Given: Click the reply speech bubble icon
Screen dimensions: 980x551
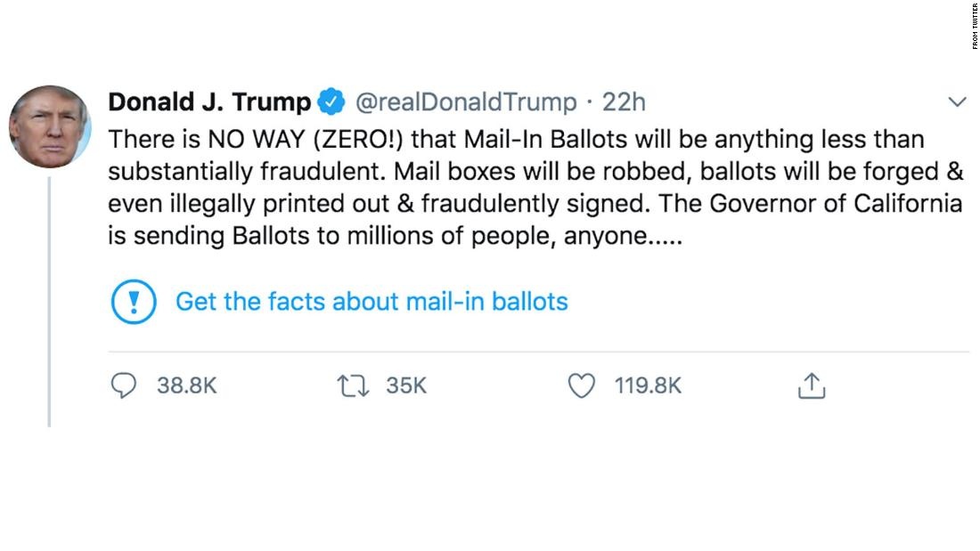Looking at the screenshot, I should click(x=125, y=385).
